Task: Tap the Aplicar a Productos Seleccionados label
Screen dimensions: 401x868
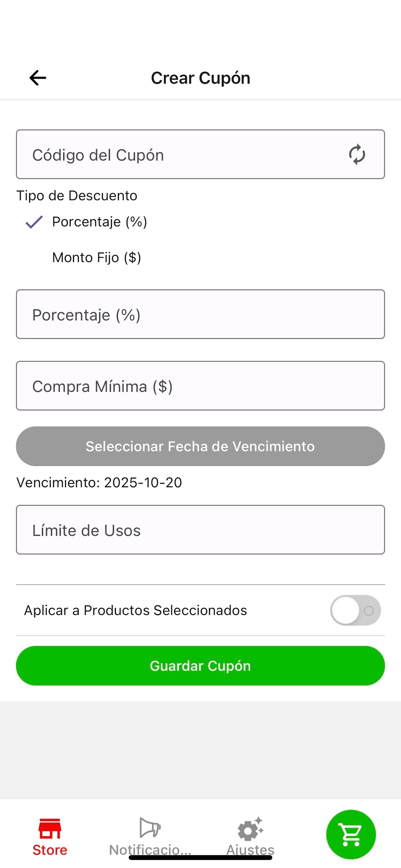Action: pos(136,610)
